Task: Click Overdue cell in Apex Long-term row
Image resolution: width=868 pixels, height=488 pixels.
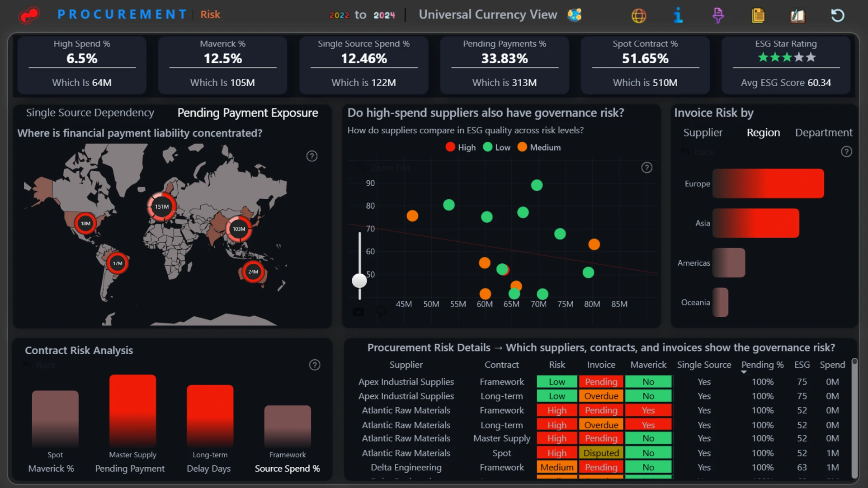Action: point(601,396)
